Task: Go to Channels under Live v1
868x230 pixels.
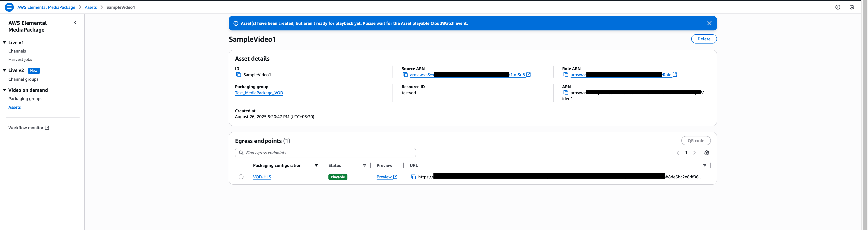Action: click(x=17, y=51)
